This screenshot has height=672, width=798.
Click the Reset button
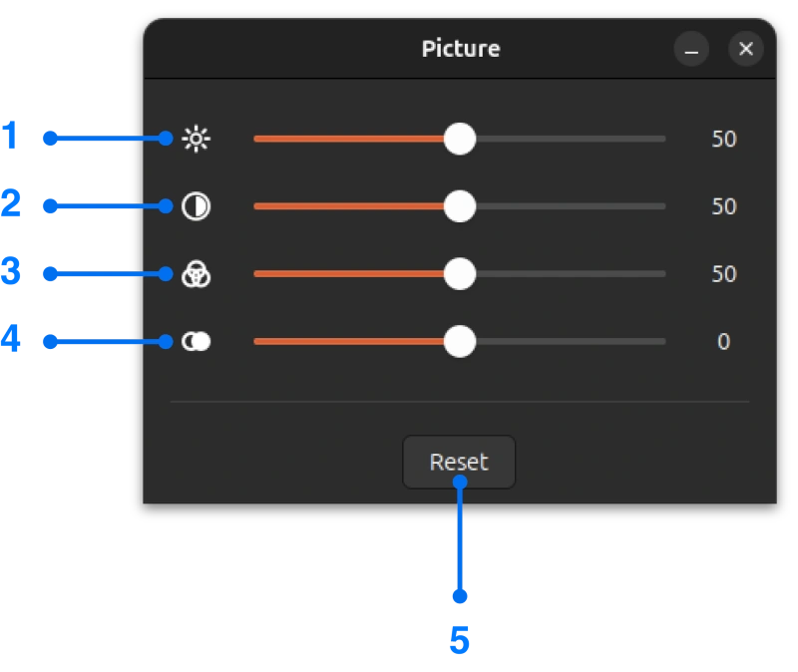[459, 462]
